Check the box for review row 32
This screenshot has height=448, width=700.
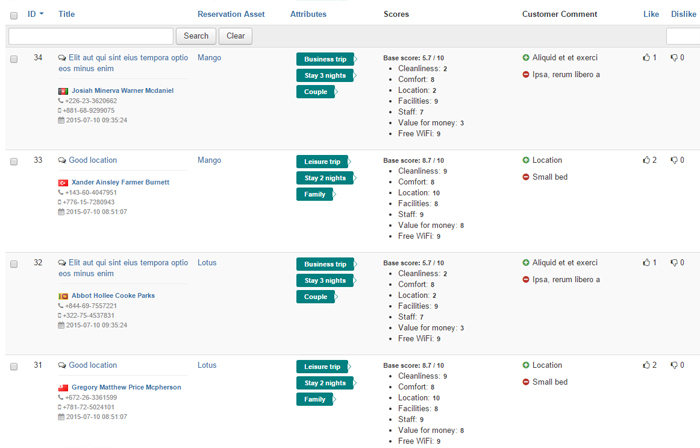[13, 264]
